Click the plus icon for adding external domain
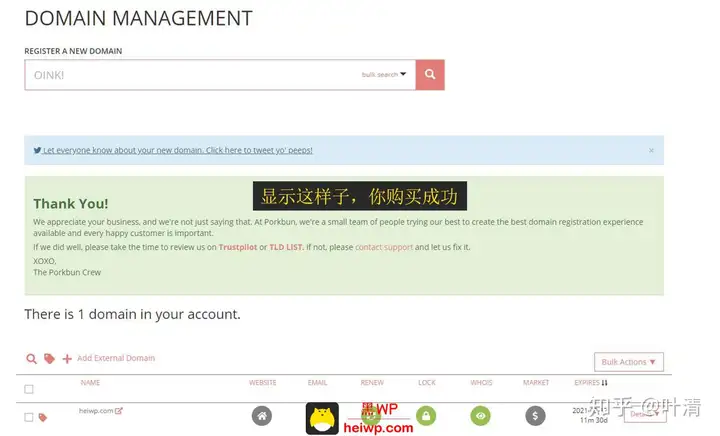This screenshot has height=436, width=720. point(67,359)
